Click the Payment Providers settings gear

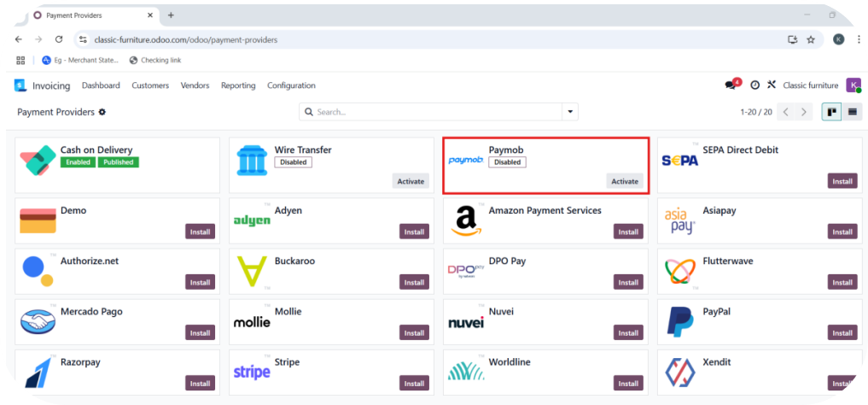click(x=102, y=112)
